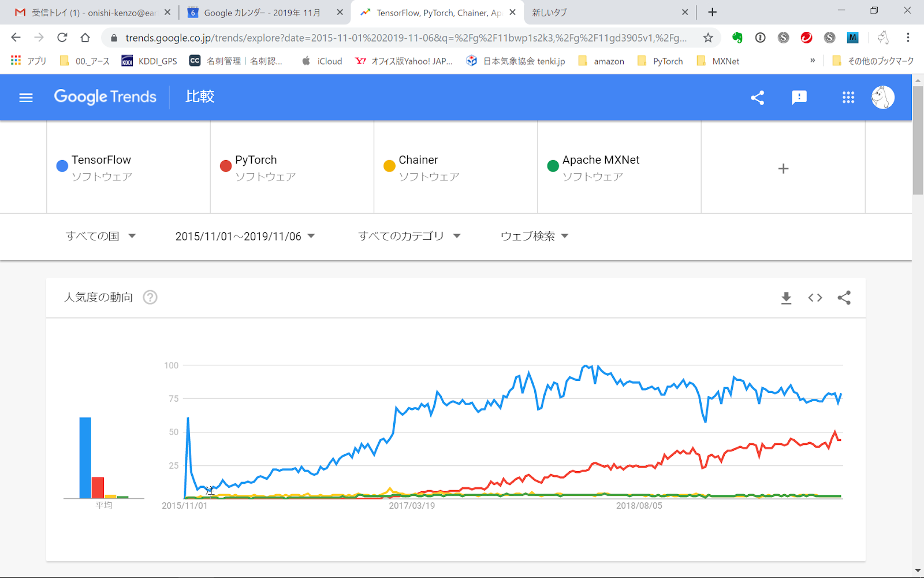Switch to the Google カレンダー tab
The image size is (924, 578).
(x=266, y=12)
